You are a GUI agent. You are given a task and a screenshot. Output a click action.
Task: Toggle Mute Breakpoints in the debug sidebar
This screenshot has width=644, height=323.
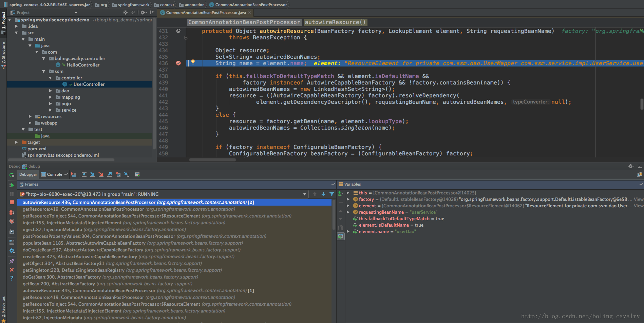[12, 221]
